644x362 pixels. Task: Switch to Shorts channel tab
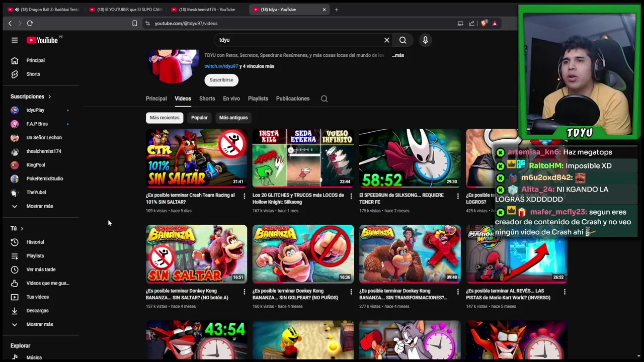tap(207, 99)
